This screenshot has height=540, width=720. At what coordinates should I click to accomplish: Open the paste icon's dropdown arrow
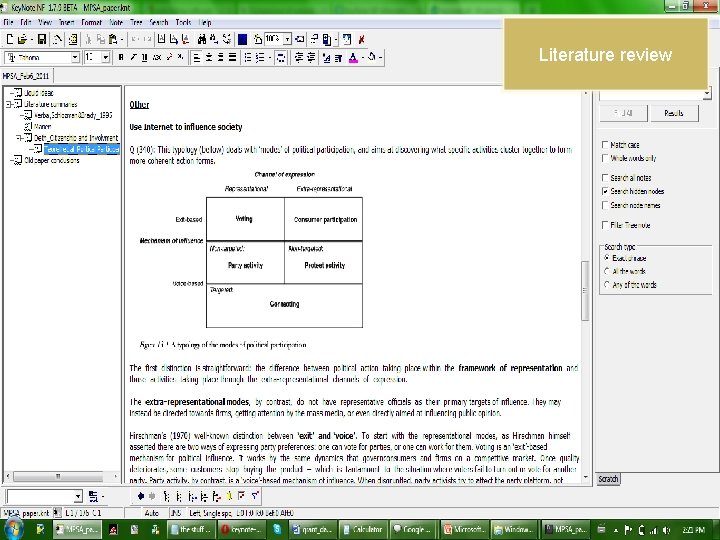(122, 39)
